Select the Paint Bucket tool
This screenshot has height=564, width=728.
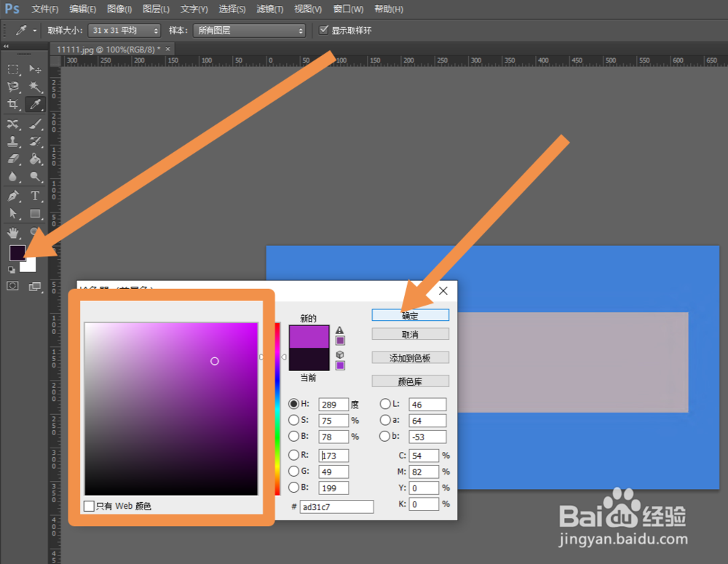(35, 159)
